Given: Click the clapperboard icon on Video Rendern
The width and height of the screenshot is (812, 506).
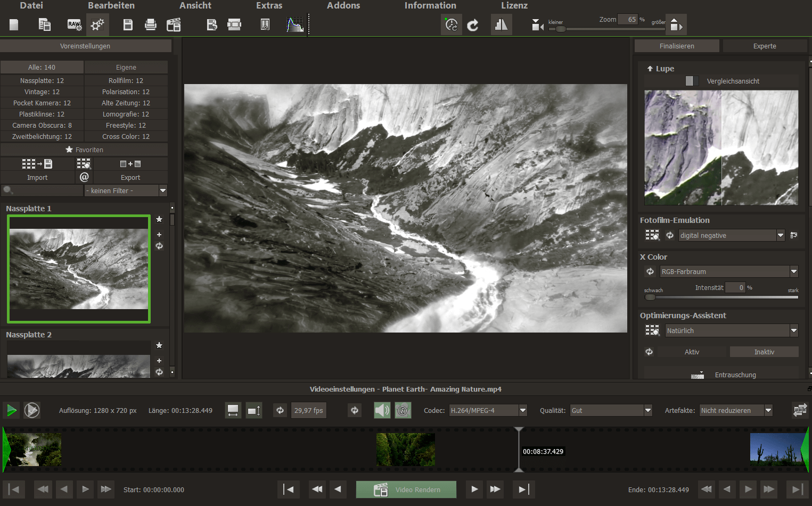Looking at the screenshot, I should 380,490.
